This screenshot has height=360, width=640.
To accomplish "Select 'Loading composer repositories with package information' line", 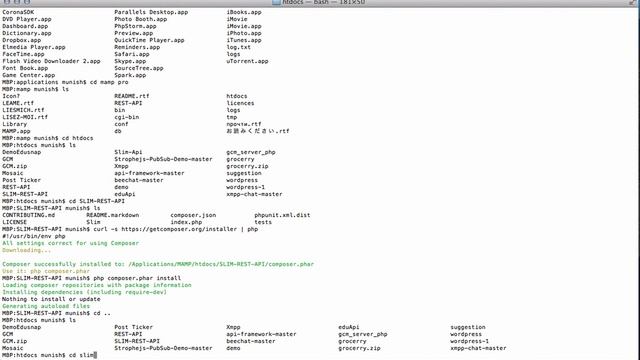I will [97, 285].
